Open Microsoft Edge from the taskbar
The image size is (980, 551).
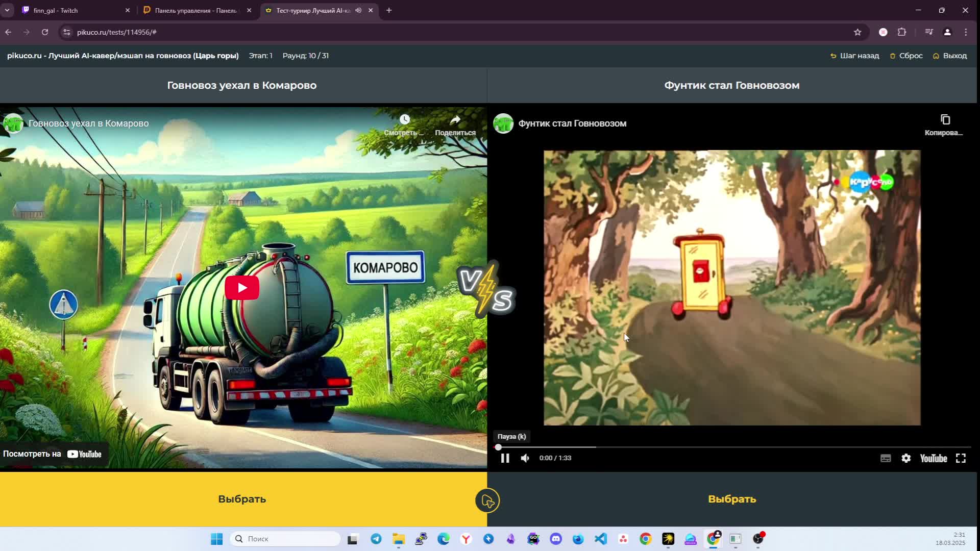tap(444, 539)
